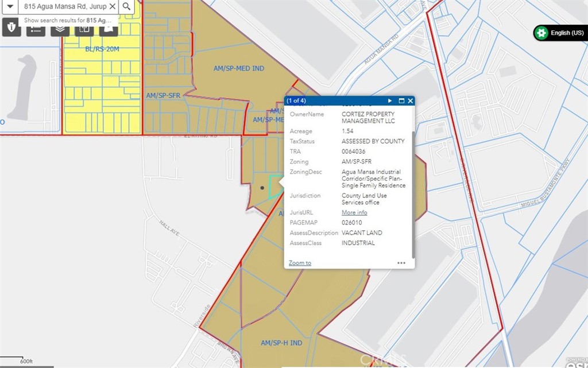
Task: Show next feature in popup
Action: (x=390, y=101)
